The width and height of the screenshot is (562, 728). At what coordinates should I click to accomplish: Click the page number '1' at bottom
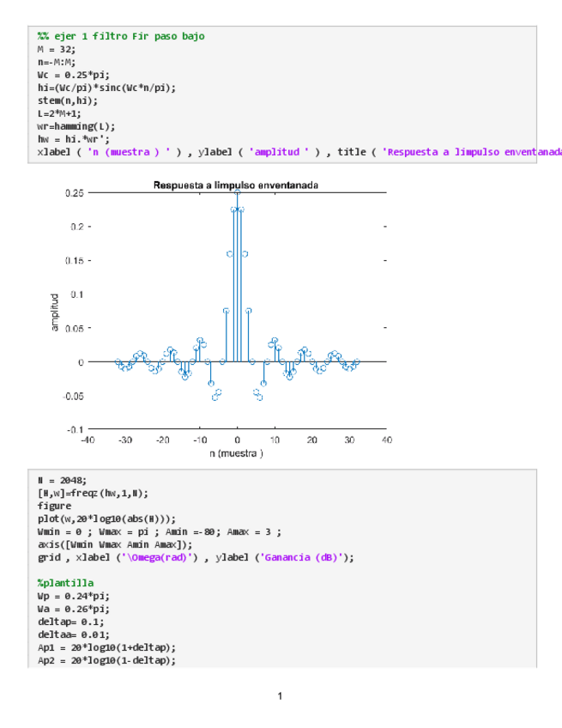(x=281, y=695)
